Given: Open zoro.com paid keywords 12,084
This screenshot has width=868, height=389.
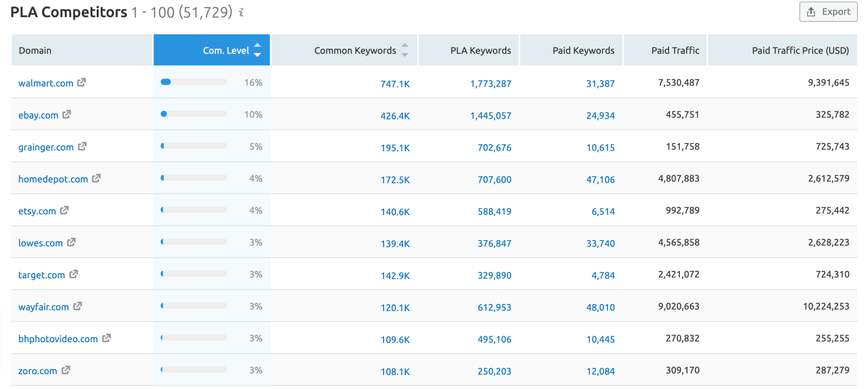Looking at the screenshot, I should click(601, 371).
